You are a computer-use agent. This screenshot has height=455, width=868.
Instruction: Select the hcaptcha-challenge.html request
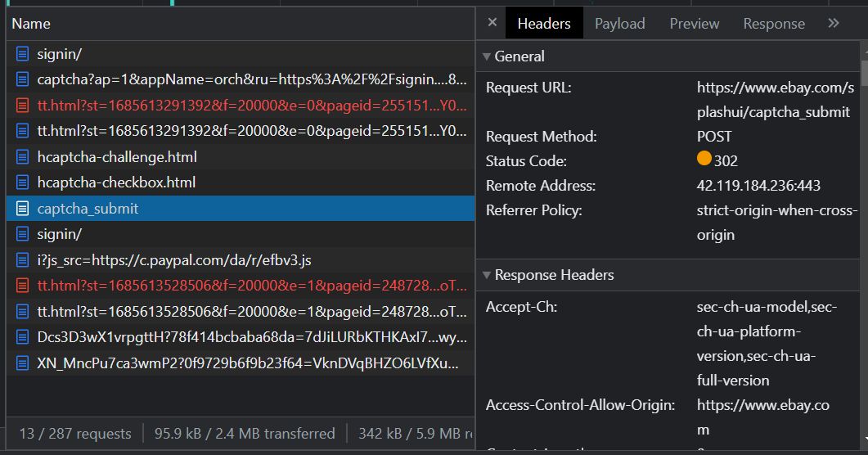(241, 156)
